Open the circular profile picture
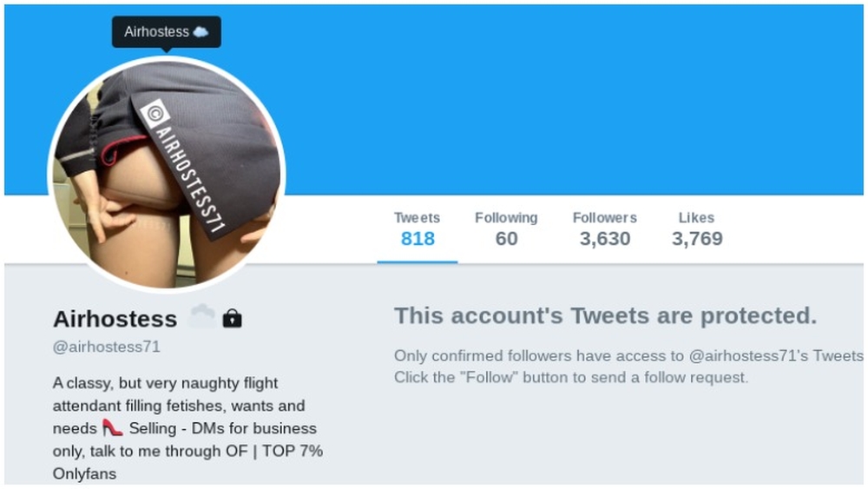 click(x=167, y=174)
